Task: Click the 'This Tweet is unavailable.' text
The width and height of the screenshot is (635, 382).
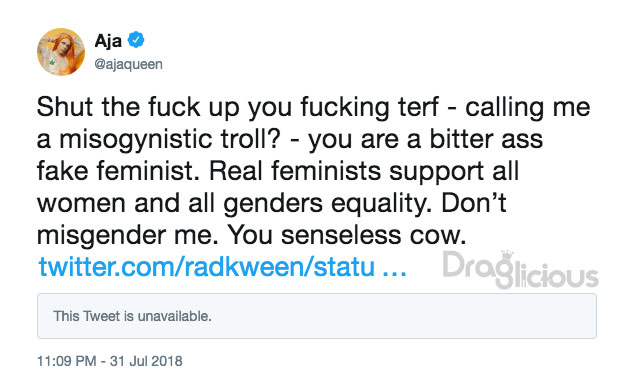Action: coord(132,316)
